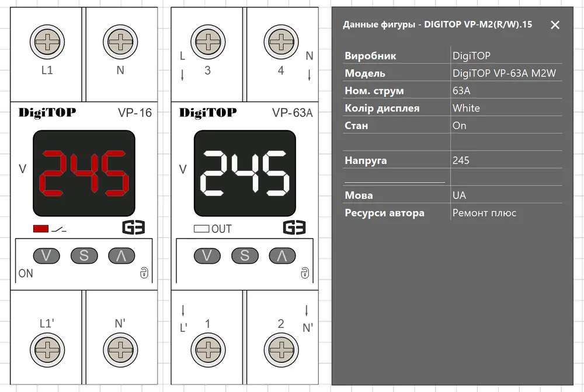Select the red 245 display on VP-16
The height and width of the screenshot is (392, 584).
tap(84, 173)
